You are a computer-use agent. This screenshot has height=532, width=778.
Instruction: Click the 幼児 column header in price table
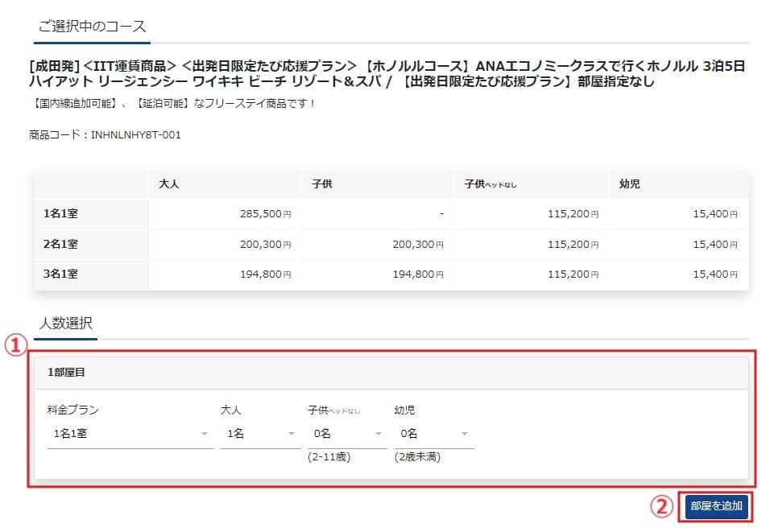[x=629, y=184]
